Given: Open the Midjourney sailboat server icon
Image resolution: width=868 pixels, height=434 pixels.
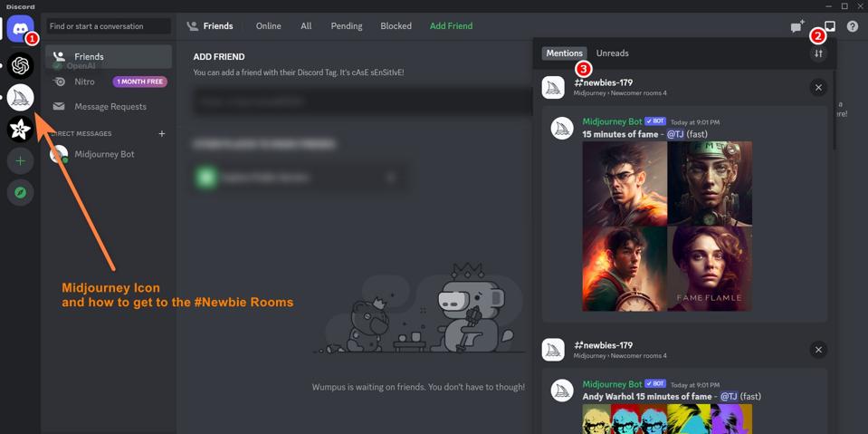Looking at the screenshot, I should pos(21,98).
